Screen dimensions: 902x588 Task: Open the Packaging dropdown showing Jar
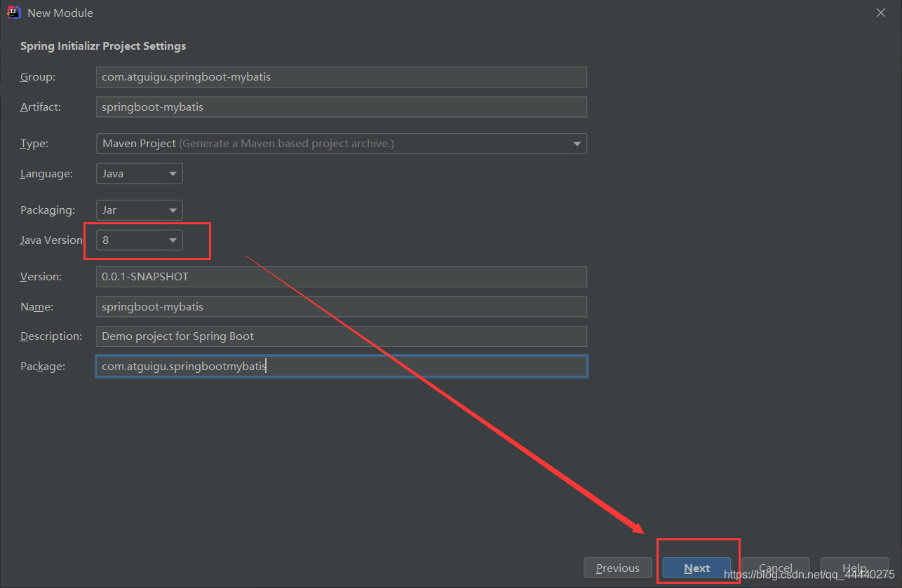click(x=140, y=210)
